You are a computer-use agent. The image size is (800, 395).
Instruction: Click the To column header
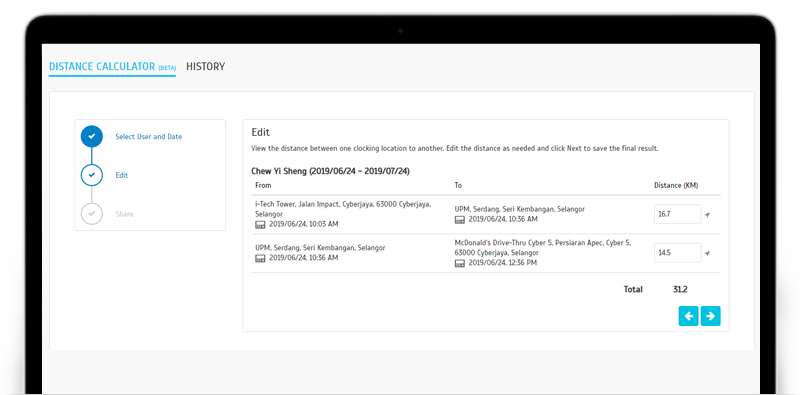point(458,185)
